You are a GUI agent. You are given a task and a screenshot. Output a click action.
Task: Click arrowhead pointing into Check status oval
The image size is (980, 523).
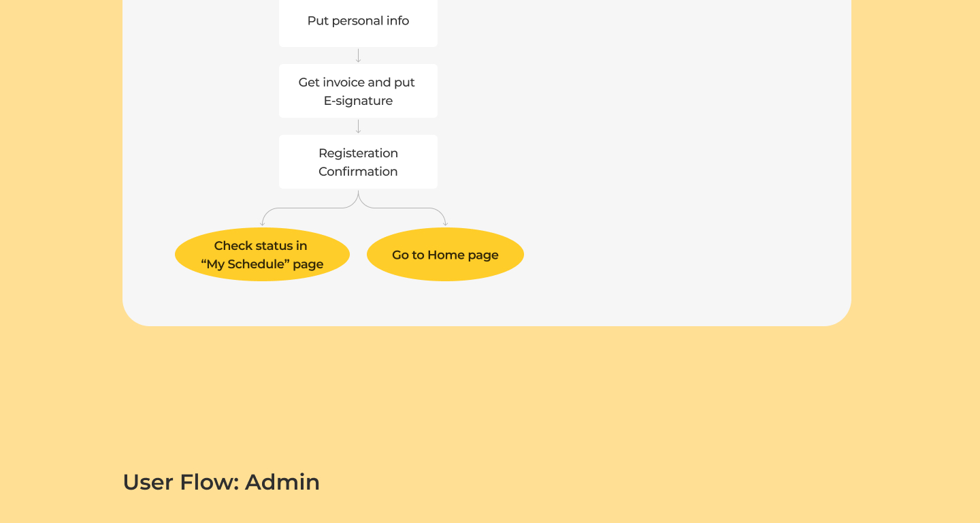click(x=262, y=223)
